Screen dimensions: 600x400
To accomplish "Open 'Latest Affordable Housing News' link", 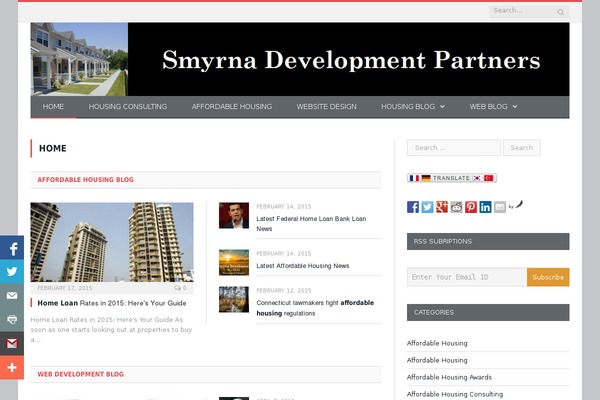I will tap(303, 266).
